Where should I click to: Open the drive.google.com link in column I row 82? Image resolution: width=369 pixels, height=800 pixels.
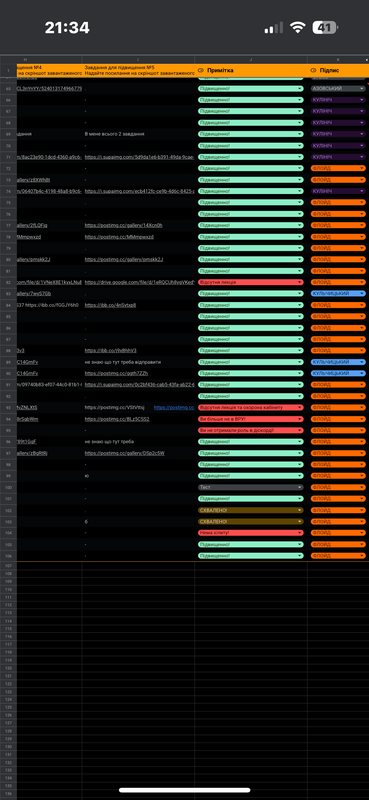139,282
